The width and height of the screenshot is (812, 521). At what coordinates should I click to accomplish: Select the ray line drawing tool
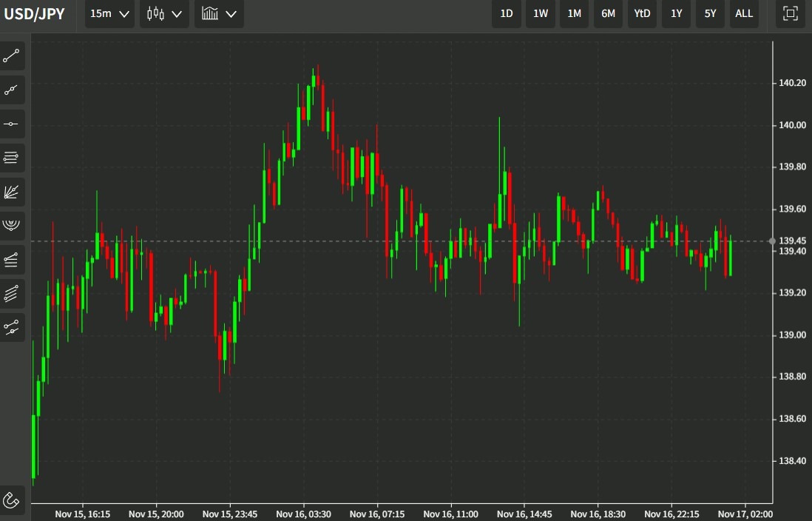[11, 90]
